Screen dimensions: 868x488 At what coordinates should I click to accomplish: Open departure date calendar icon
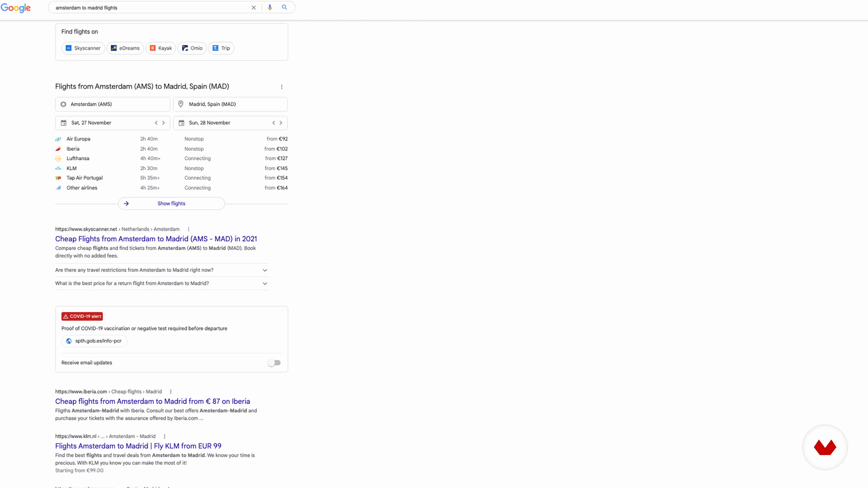(63, 123)
